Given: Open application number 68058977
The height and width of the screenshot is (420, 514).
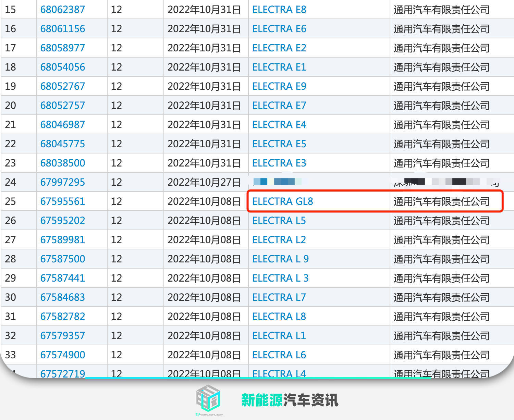Looking at the screenshot, I should pyautogui.click(x=62, y=48).
